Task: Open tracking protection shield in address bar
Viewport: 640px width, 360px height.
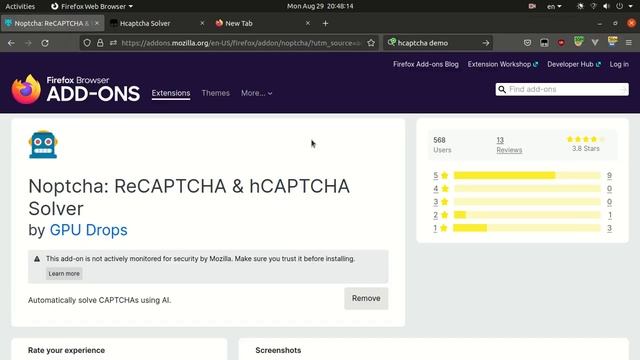Action: coord(87,43)
